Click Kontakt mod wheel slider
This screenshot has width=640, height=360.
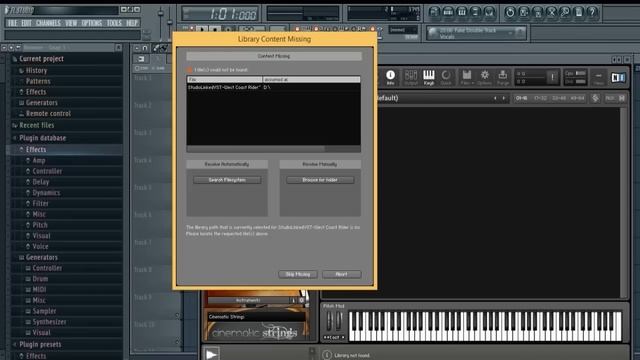click(x=338, y=321)
